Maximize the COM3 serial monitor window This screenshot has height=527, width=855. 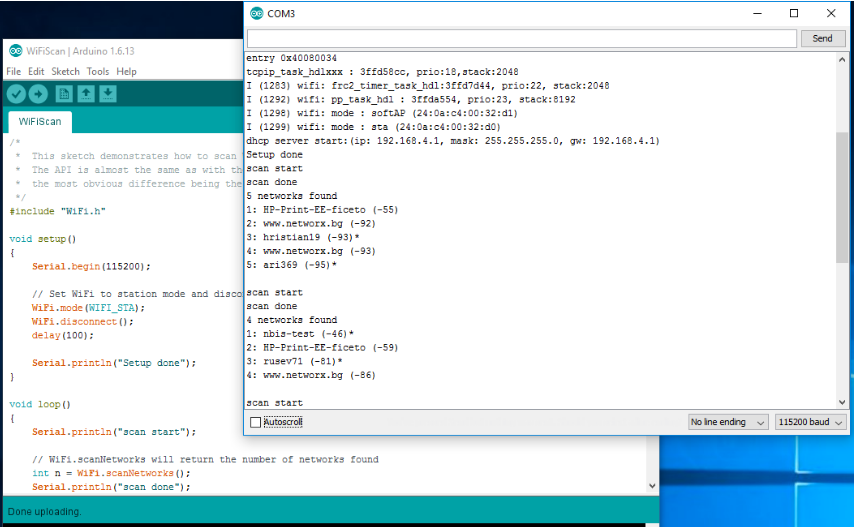pyautogui.click(x=794, y=14)
